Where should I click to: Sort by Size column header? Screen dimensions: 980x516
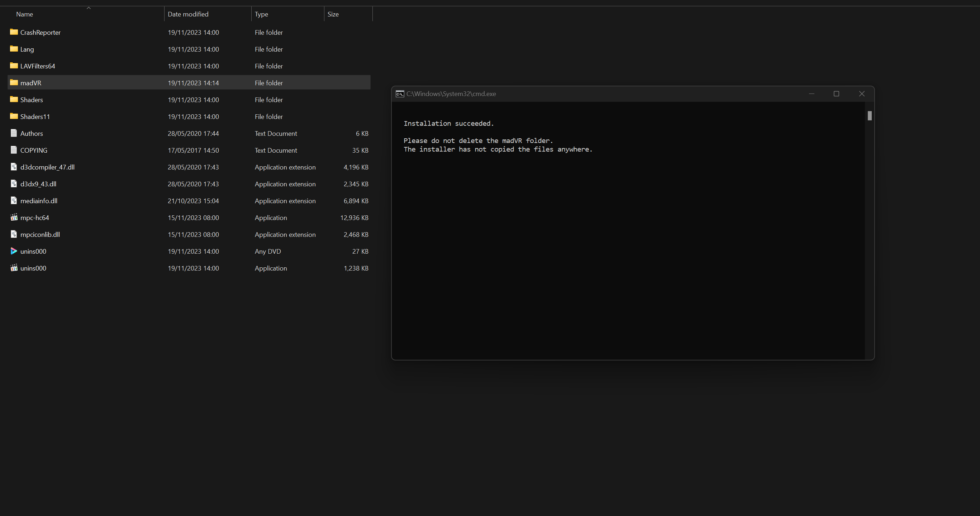tap(333, 14)
